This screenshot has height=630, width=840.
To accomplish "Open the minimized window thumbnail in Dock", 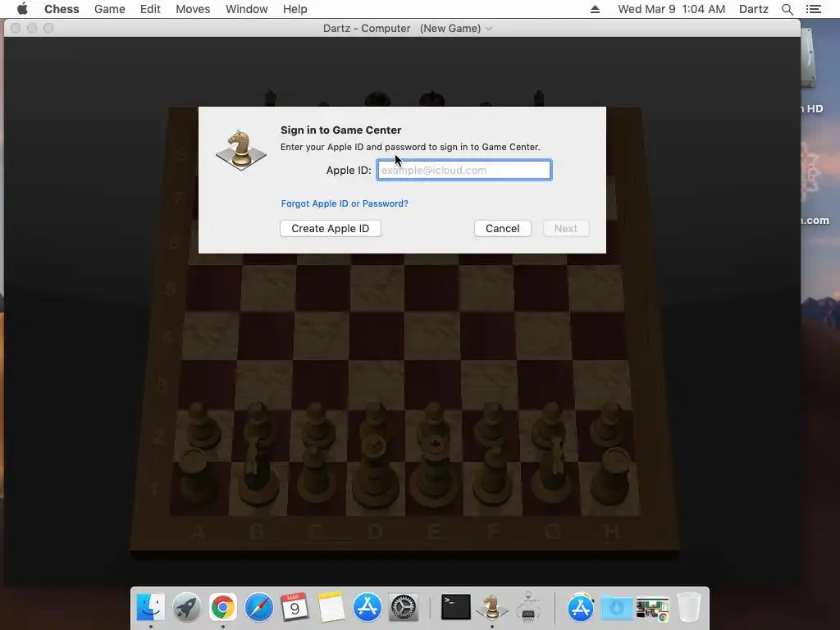I will point(652,608).
